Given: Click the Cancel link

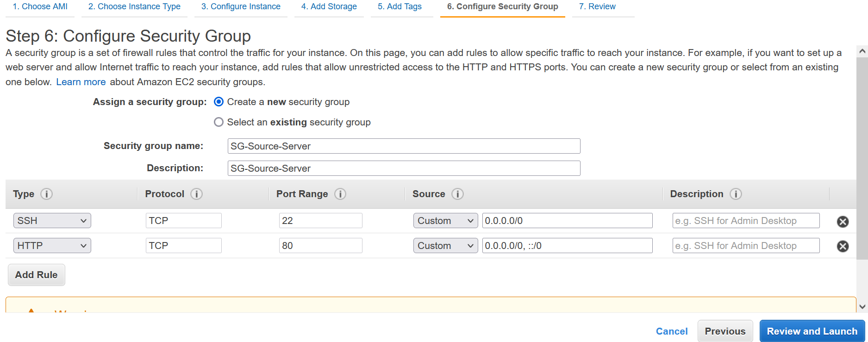Looking at the screenshot, I should click(x=672, y=331).
